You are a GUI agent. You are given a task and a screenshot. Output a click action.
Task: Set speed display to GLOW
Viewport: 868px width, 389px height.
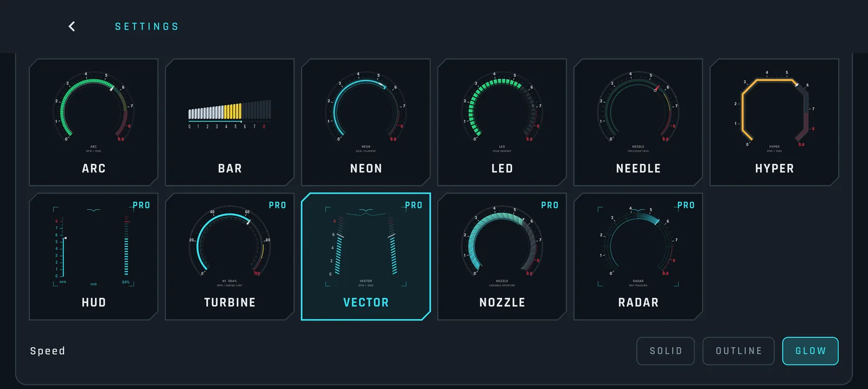810,351
